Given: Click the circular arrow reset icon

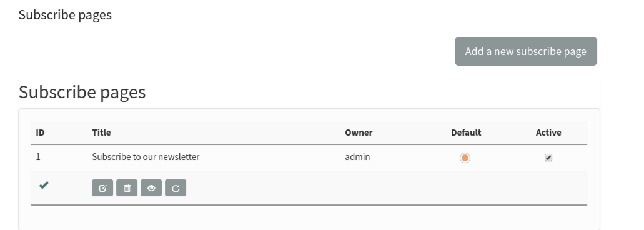Looking at the screenshot, I should [176, 188].
